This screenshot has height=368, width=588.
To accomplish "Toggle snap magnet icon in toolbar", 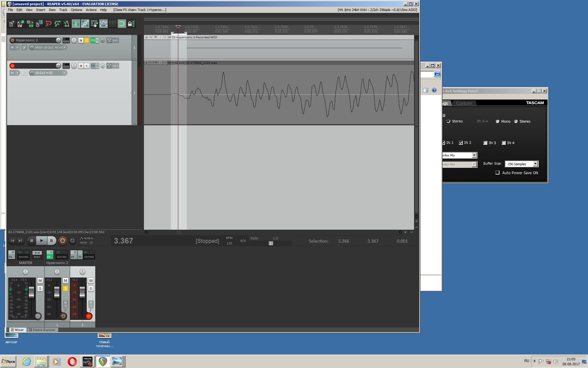I will 122,24.
